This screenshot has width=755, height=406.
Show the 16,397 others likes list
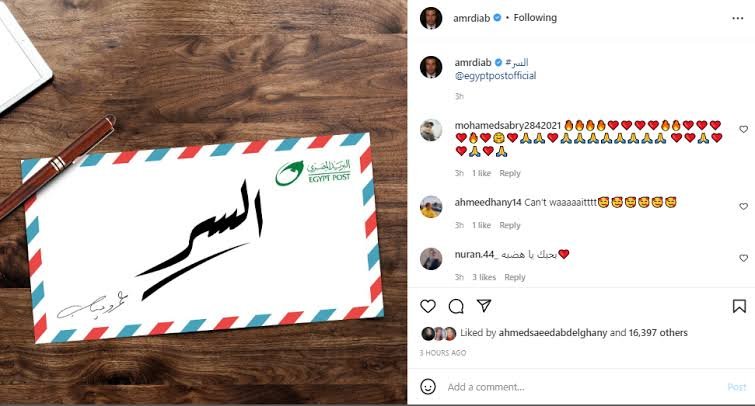[x=658, y=333]
